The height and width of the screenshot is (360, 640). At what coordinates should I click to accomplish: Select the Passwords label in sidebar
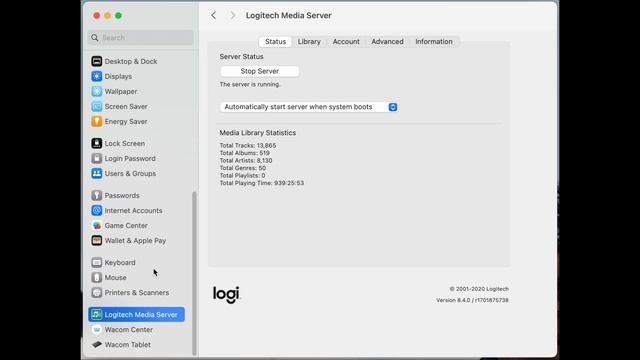pos(122,196)
